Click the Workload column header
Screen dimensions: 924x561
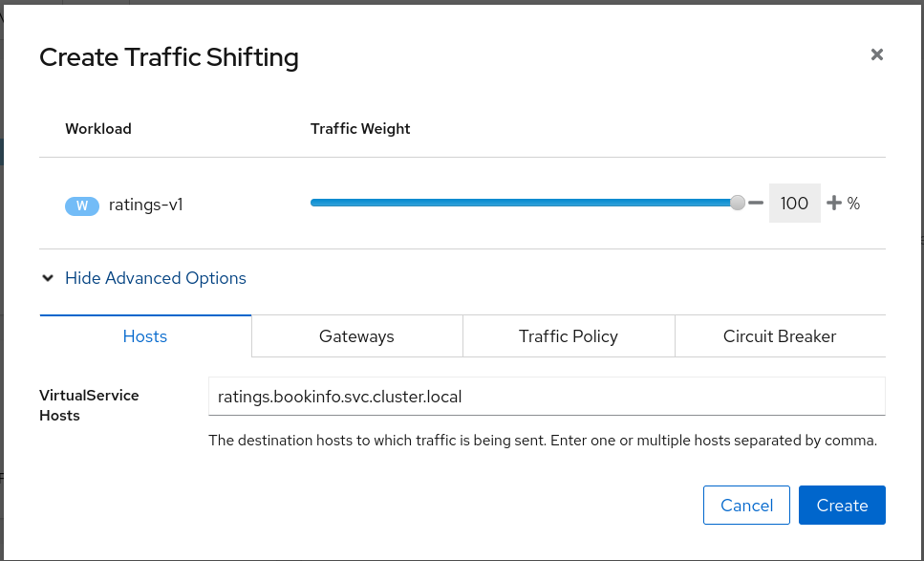pyautogui.click(x=98, y=129)
